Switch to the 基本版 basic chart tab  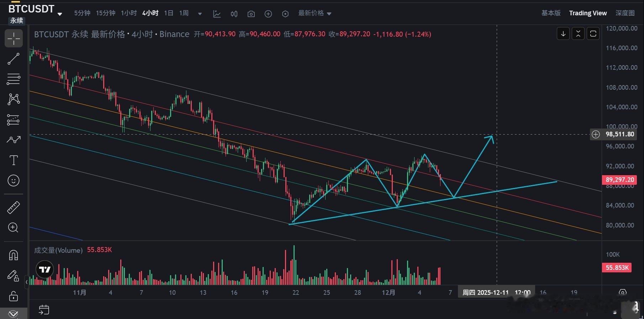pos(551,13)
